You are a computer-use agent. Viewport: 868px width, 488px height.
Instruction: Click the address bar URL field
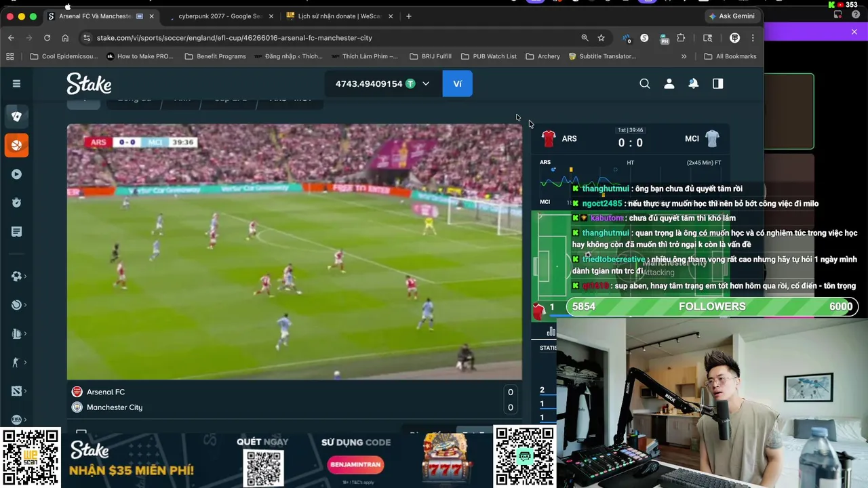(x=332, y=38)
